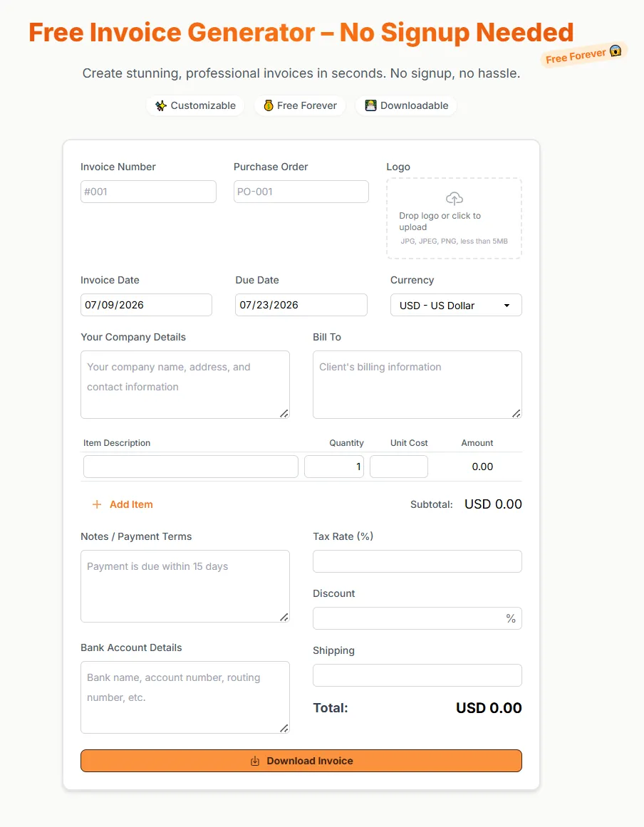Toggle the percent sign in Discount field
The height and width of the screenshot is (827, 644).
click(511, 618)
